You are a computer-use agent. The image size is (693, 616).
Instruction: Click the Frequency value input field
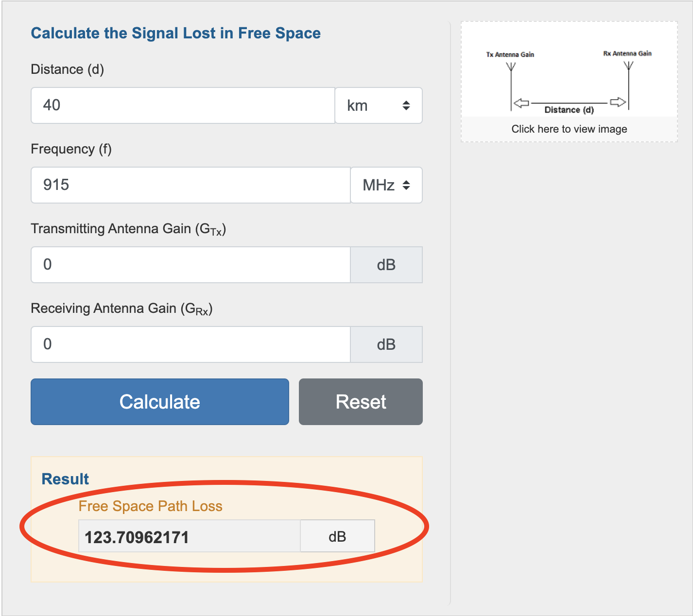[191, 185]
